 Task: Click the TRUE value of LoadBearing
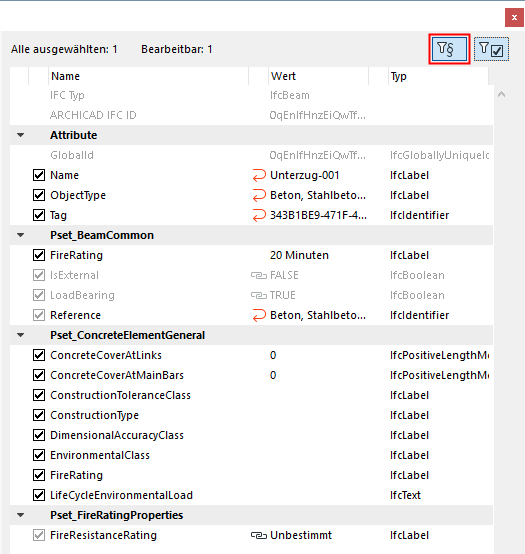(x=283, y=295)
